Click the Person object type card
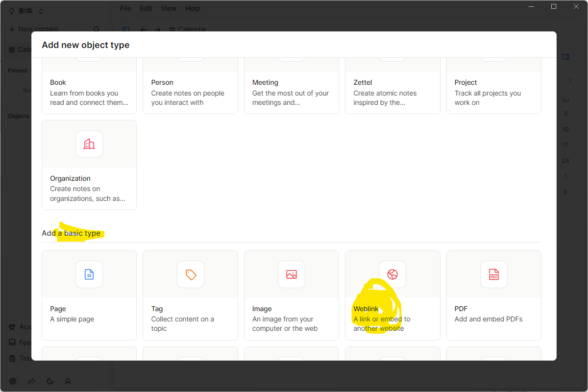Image resolution: width=588 pixels, height=392 pixels. tap(190, 92)
